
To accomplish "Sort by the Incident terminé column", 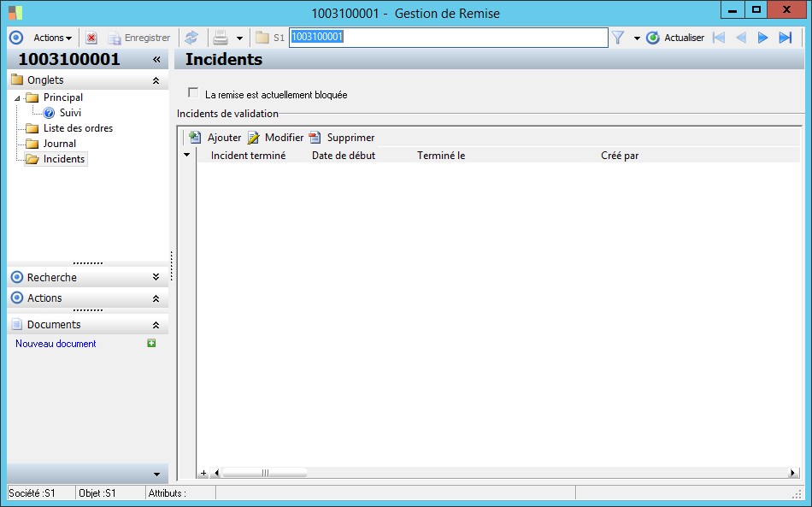I will pyautogui.click(x=248, y=156).
